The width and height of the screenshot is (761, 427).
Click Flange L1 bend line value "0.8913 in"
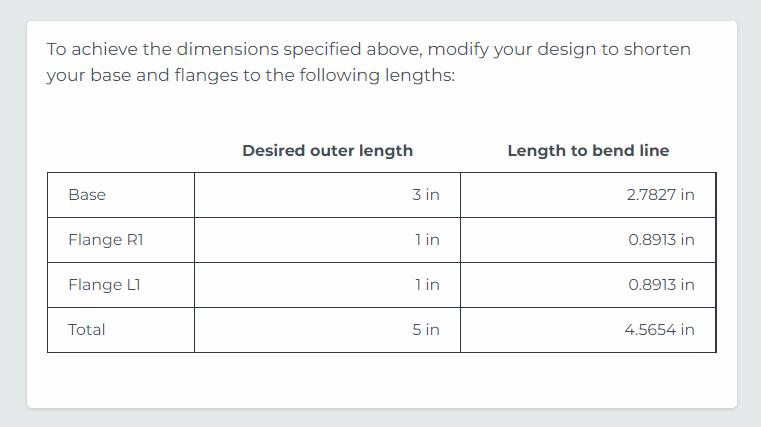[x=661, y=285]
